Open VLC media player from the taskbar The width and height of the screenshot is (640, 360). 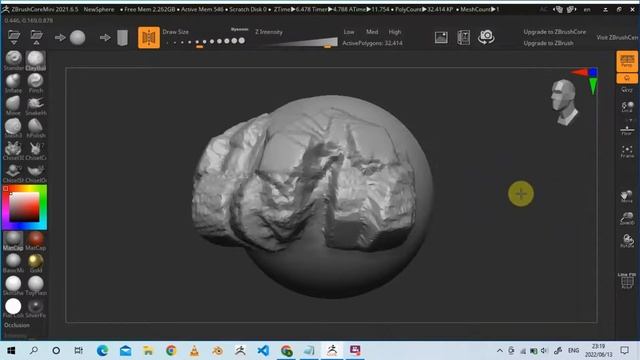pos(194,351)
